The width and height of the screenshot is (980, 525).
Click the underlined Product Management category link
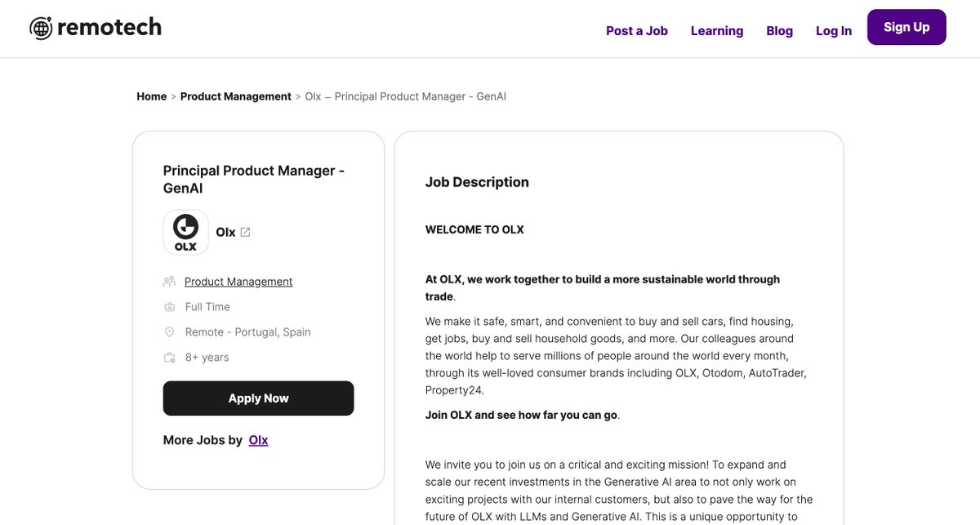pos(238,282)
